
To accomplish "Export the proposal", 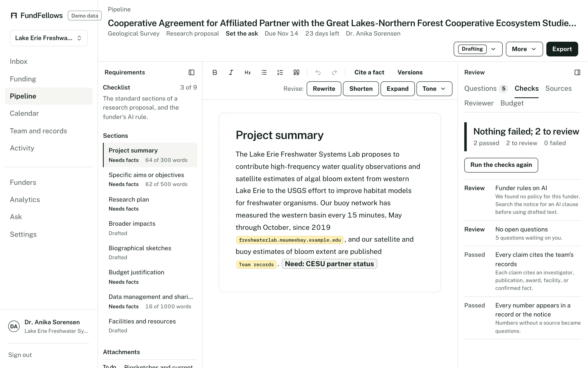I will coord(562,49).
